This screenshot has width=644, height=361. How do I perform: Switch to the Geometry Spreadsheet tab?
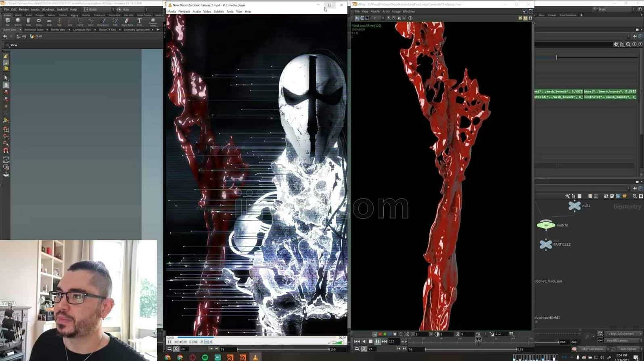pyautogui.click(x=137, y=29)
